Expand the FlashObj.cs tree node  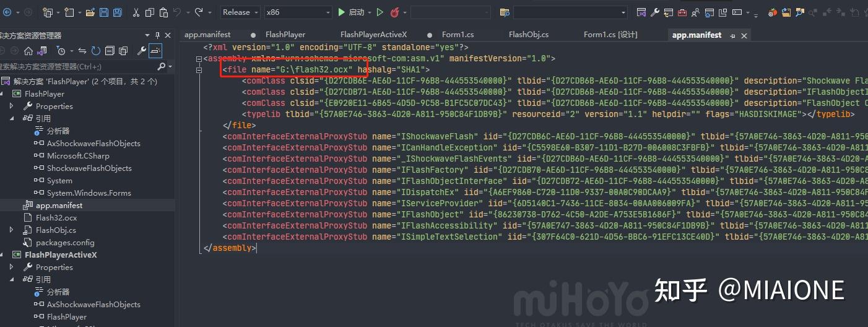pos(11,230)
